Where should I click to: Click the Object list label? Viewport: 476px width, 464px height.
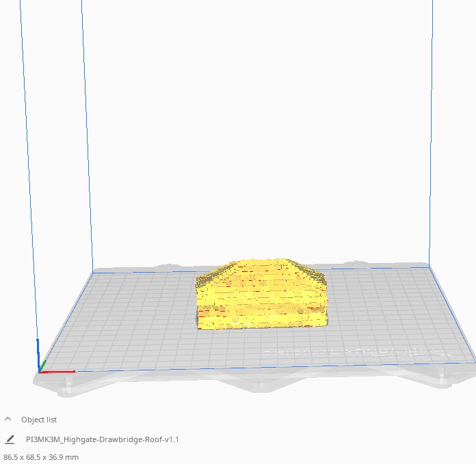[x=39, y=420]
